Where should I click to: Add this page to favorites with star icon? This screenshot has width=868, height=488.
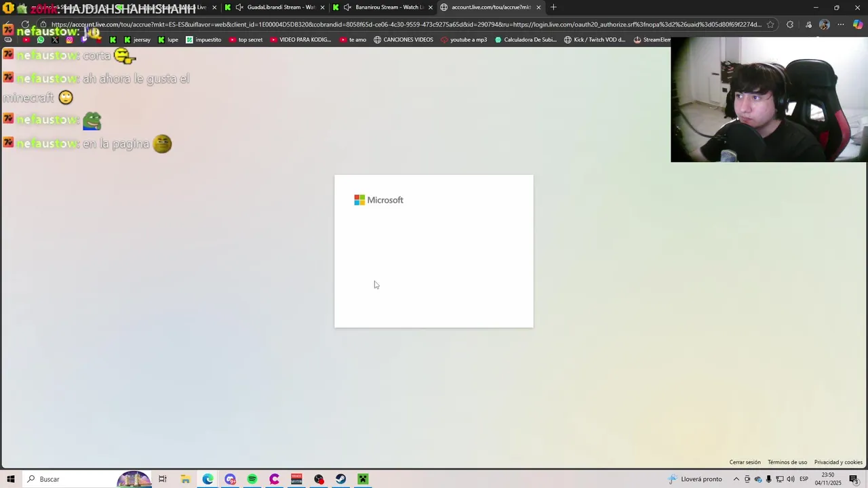coord(770,24)
